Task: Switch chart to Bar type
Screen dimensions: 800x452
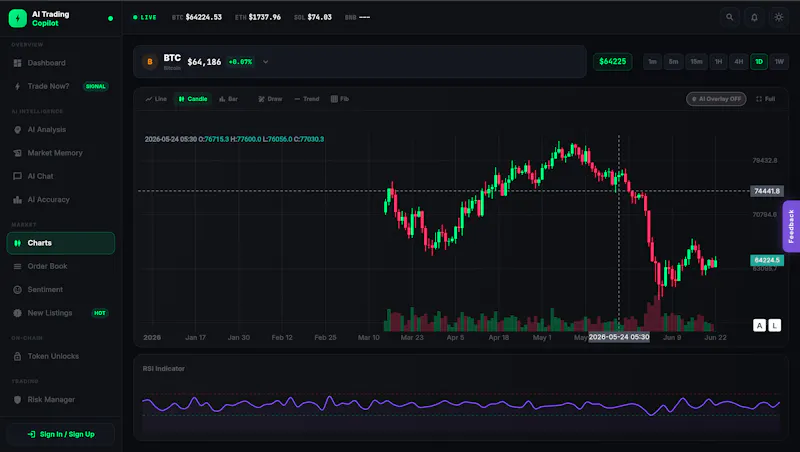Action: click(229, 99)
